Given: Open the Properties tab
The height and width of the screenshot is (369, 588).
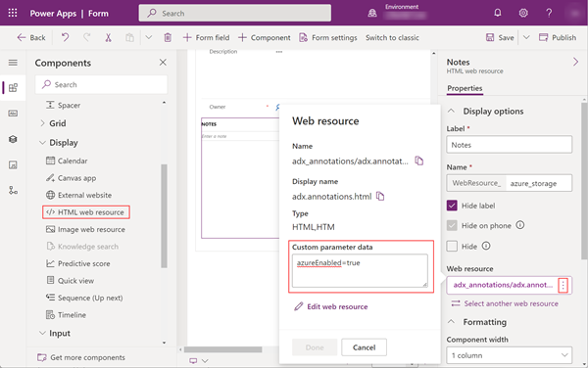Looking at the screenshot, I should click(465, 88).
